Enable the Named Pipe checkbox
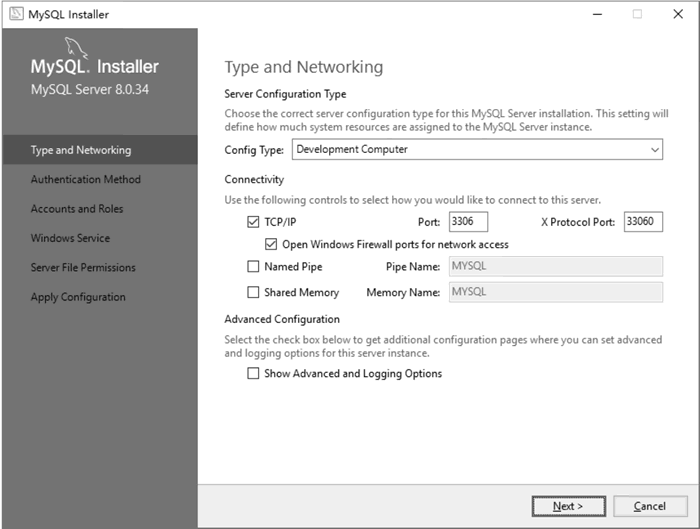The width and height of the screenshot is (700, 529). click(x=253, y=267)
